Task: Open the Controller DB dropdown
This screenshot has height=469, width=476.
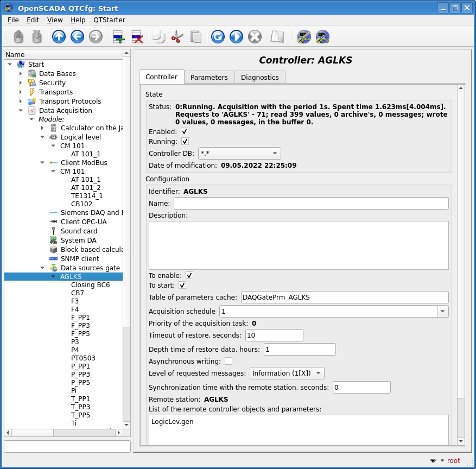Action: (x=239, y=153)
